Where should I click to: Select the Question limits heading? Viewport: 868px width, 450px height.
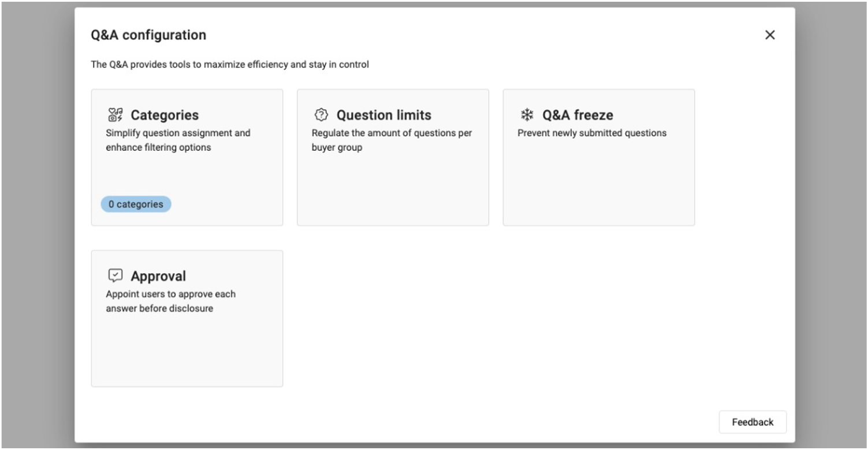click(383, 115)
